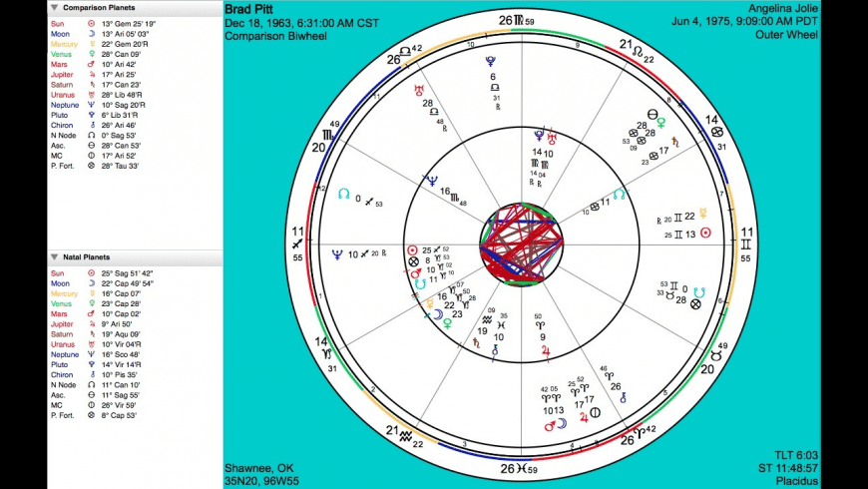Collapse the Comparison Planets list
Viewport: 868px width, 489px height.
(54, 8)
